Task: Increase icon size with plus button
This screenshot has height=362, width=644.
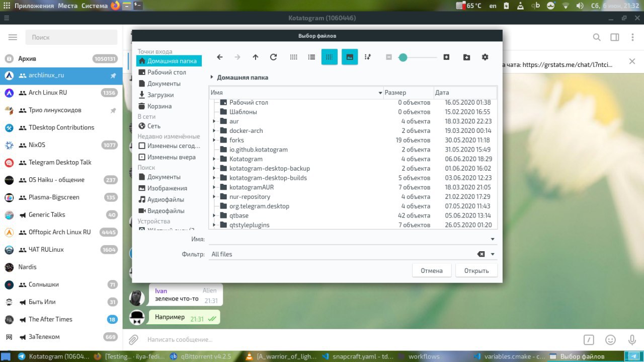Action: 446,57
